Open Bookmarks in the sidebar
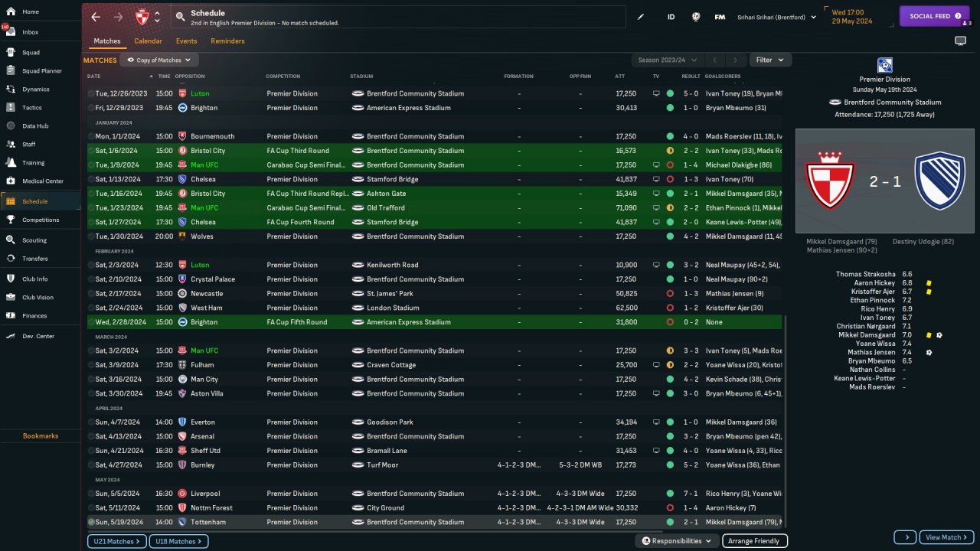 40,436
